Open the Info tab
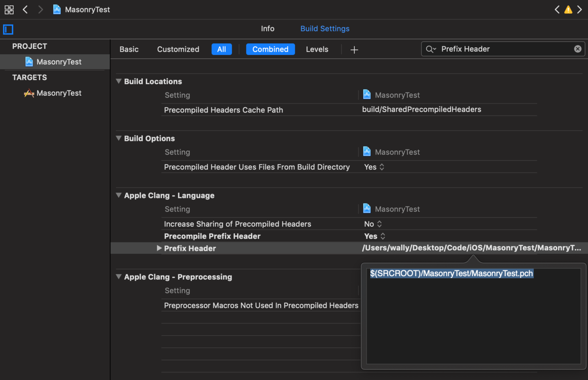Viewport: 588px width, 380px height. click(x=267, y=28)
